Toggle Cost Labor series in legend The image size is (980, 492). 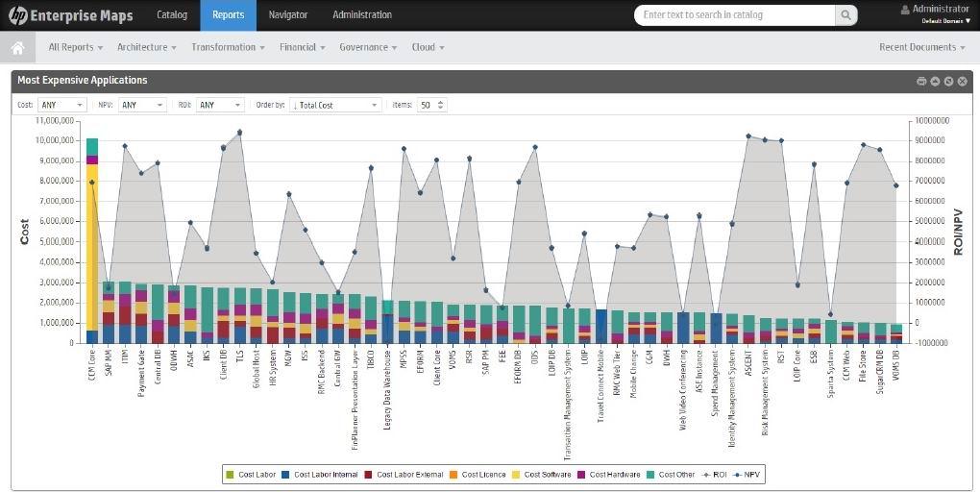coord(251,475)
